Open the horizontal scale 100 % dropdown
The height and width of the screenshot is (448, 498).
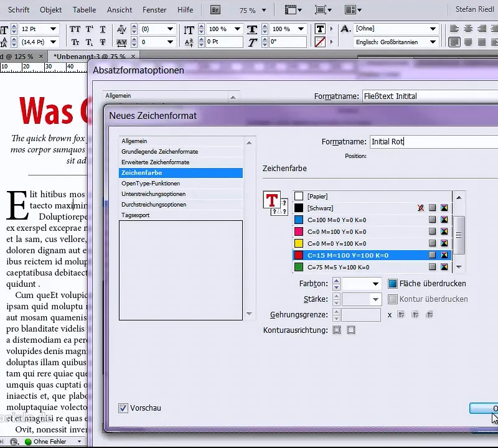pos(301,29)
